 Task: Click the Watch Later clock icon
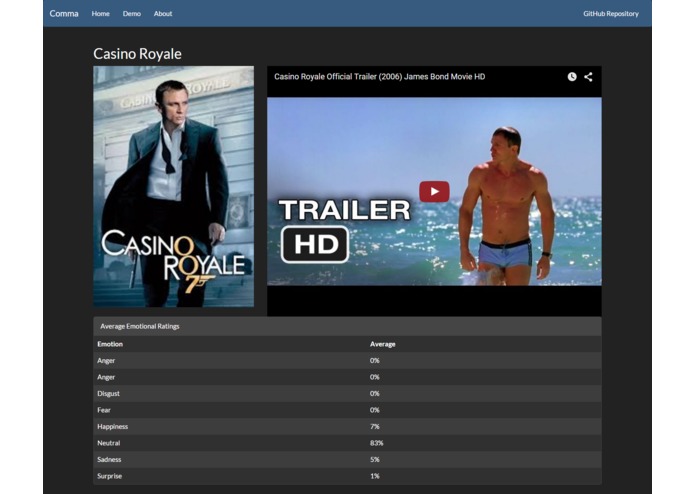point(572,77)
